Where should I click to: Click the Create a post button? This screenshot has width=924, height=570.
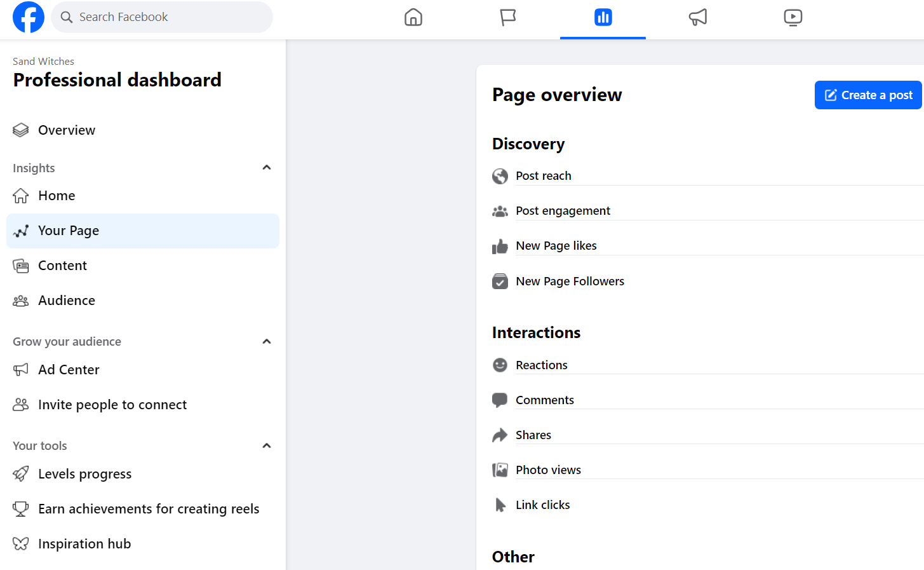tap(867, 95)
